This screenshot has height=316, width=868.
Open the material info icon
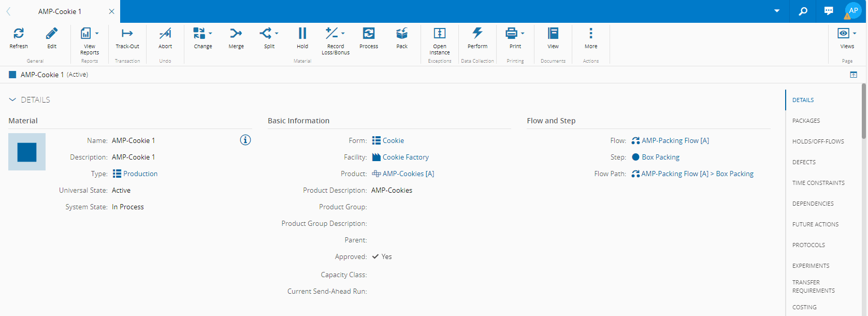[x=245, y=140]
